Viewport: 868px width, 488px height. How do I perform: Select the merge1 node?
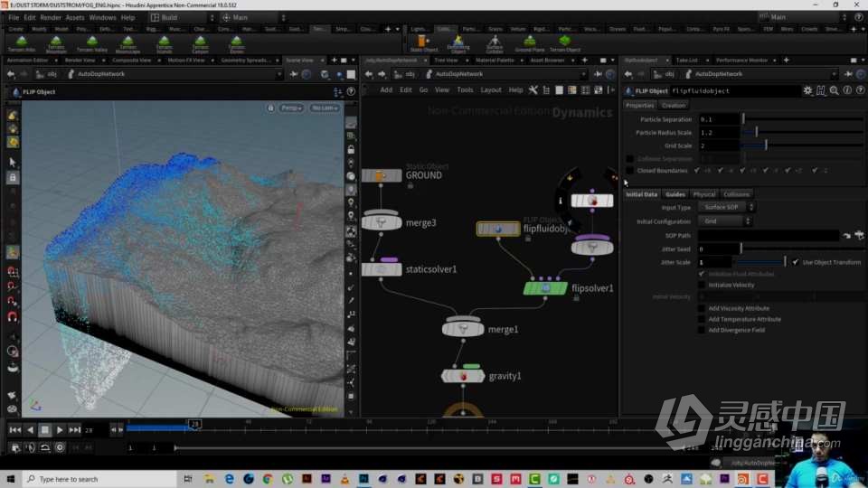pos(463,329)
